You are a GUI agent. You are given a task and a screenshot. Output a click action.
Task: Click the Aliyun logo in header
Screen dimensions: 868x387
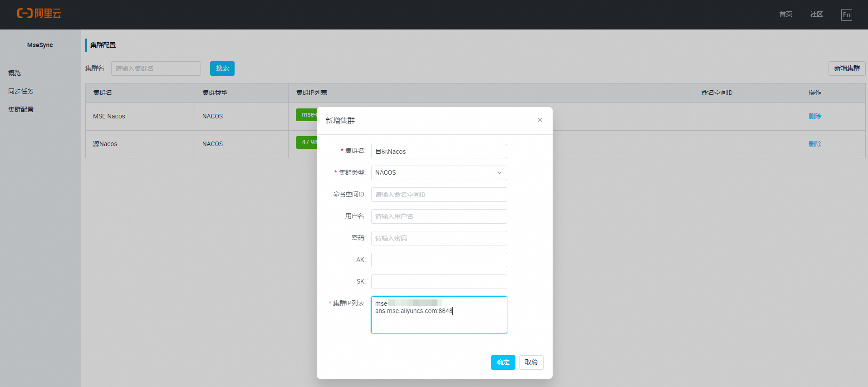click(39, 14)
